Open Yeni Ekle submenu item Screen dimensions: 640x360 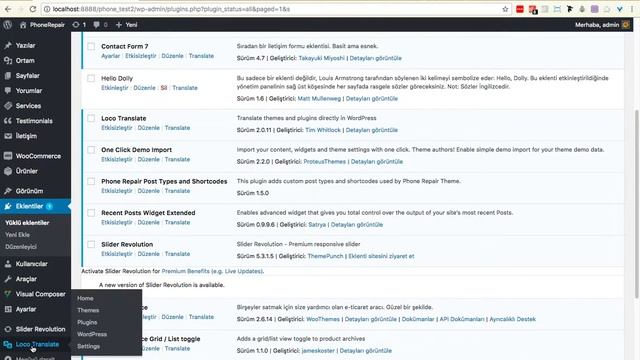[x=17, y=235]
